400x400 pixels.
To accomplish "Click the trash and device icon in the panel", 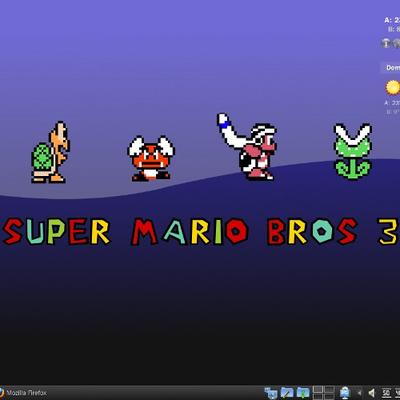I will 271,393.
